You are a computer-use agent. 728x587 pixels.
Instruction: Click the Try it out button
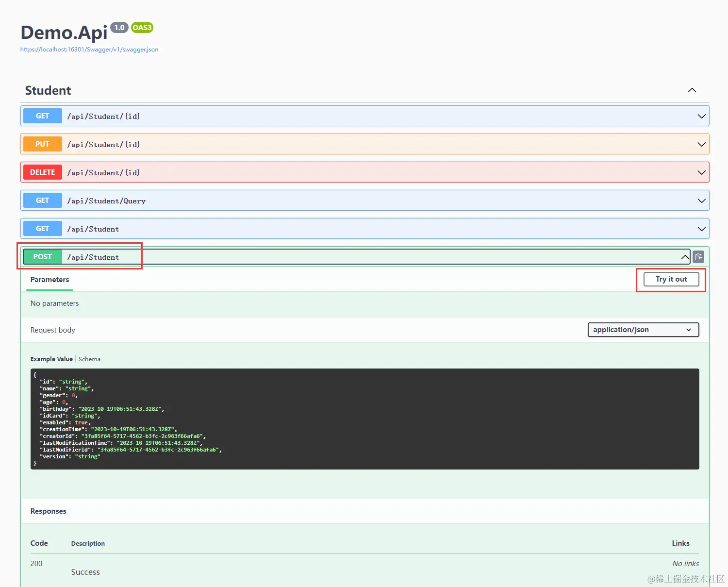tap(671, 279)
